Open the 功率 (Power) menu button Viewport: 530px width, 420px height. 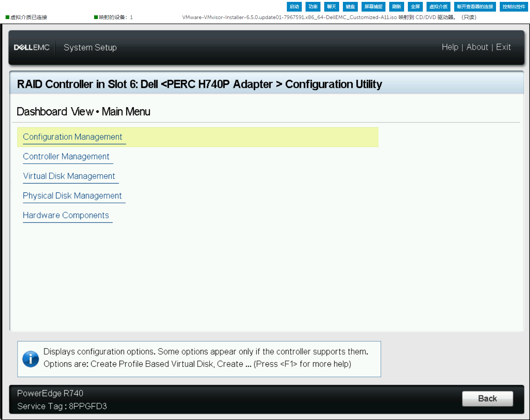point(313,6)
